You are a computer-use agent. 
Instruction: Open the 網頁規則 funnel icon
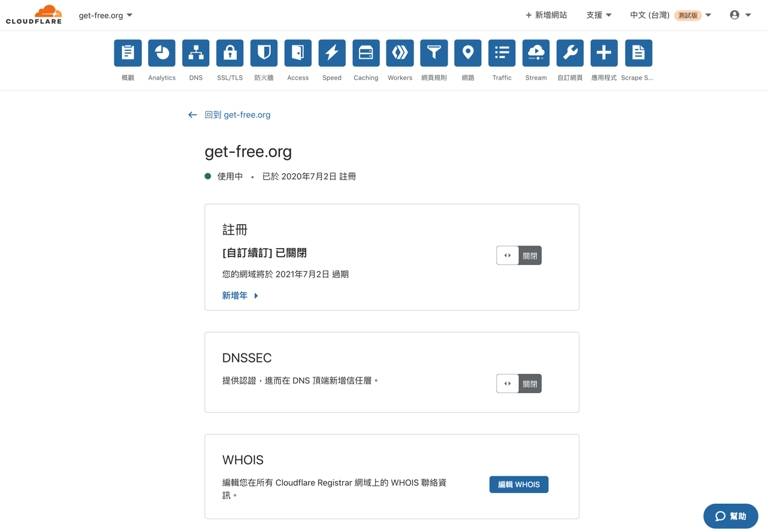[x=434, y=53]
